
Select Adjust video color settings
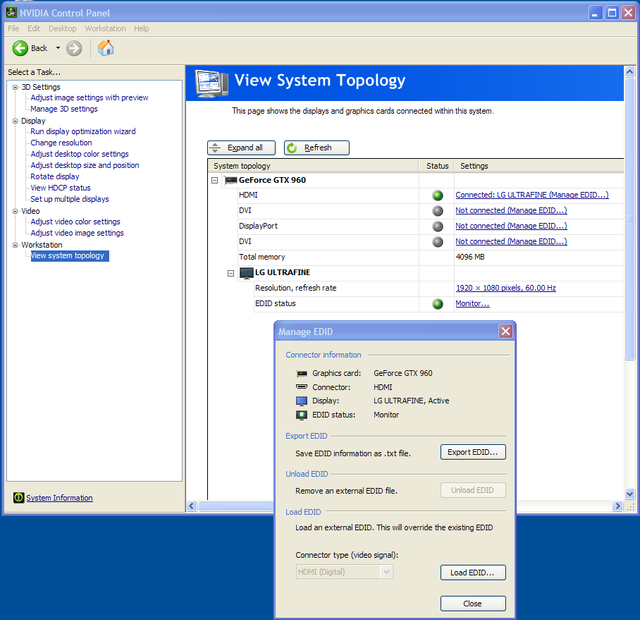(76, 222)
